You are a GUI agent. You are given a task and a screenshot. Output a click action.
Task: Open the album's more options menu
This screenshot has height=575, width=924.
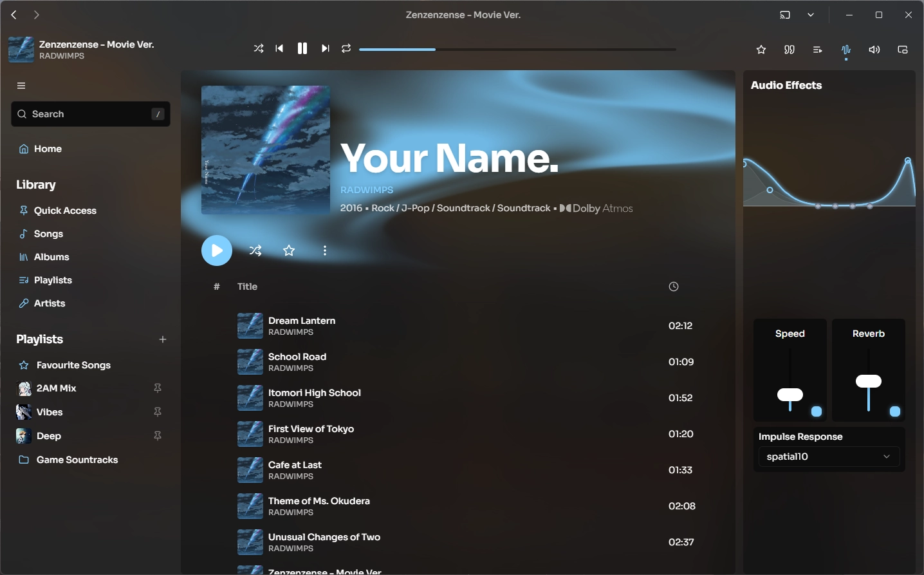[325, 250]
